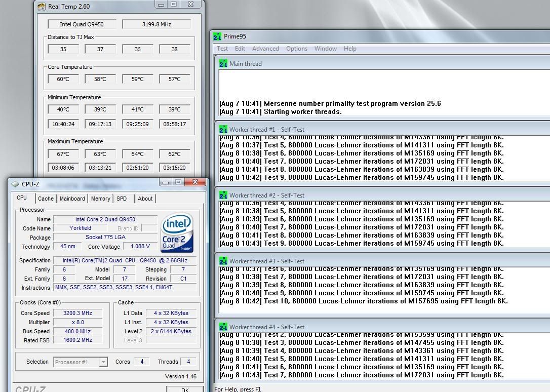
Task: Click the Rated FSB 1600.2 MHz field
Action: [x=78, y=340]
